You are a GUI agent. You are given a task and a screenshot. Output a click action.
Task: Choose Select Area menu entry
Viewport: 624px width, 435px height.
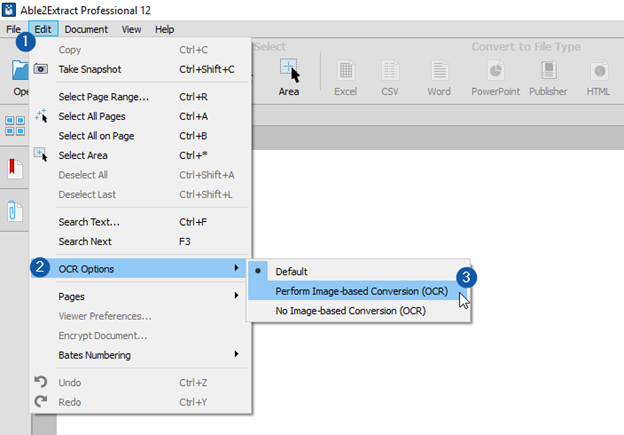pyautogui.click(x=140, y=155)
